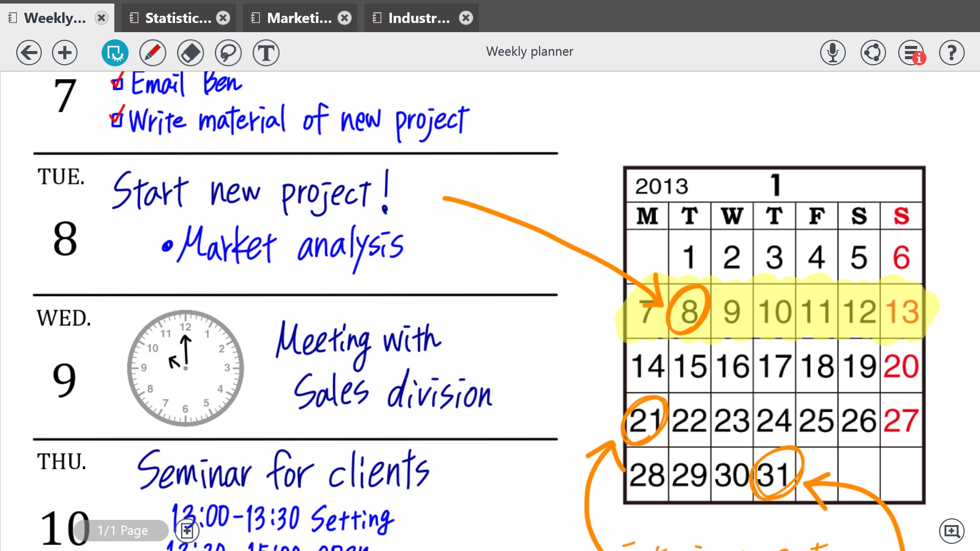Select the Eraser tool
This screenshot has height=551, width=980.
tap(190, 53)
